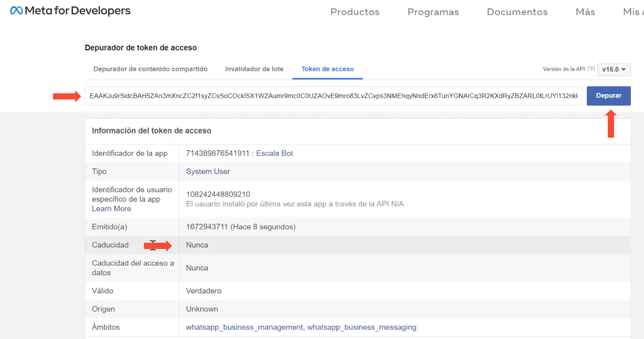Select the app ID 714389876541911
Image resolution: width=644 pixels, height=339 pixels.
coord(217,153)
